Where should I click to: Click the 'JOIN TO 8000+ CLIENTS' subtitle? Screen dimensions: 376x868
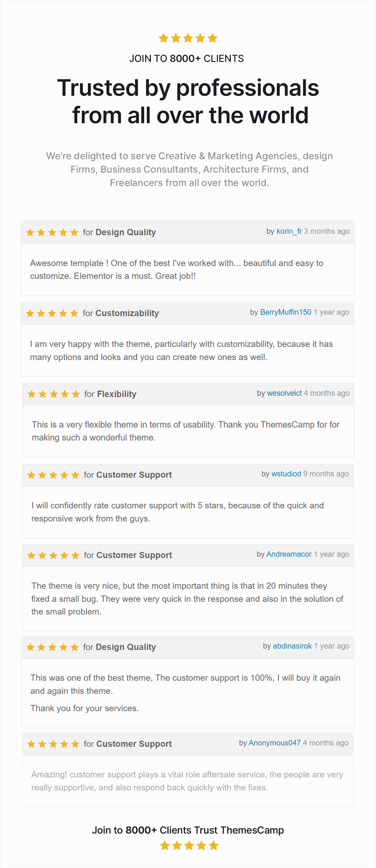pos(186,59)
